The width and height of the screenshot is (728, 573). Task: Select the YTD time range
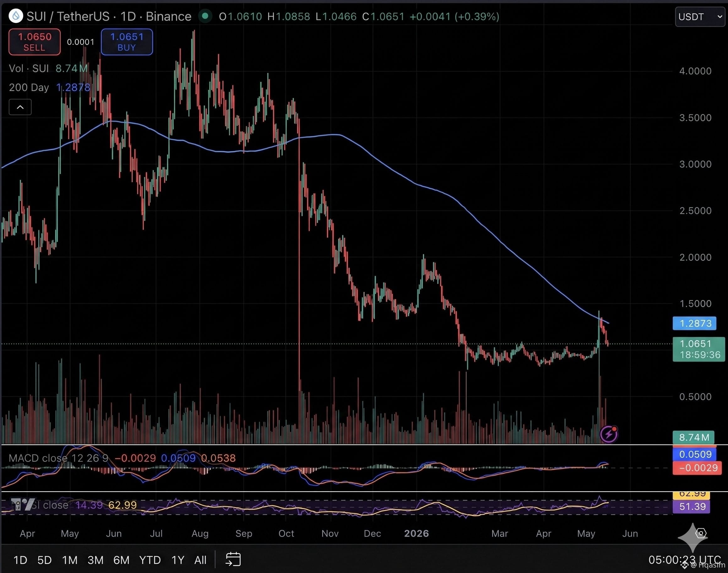click(x=150, y=560)
